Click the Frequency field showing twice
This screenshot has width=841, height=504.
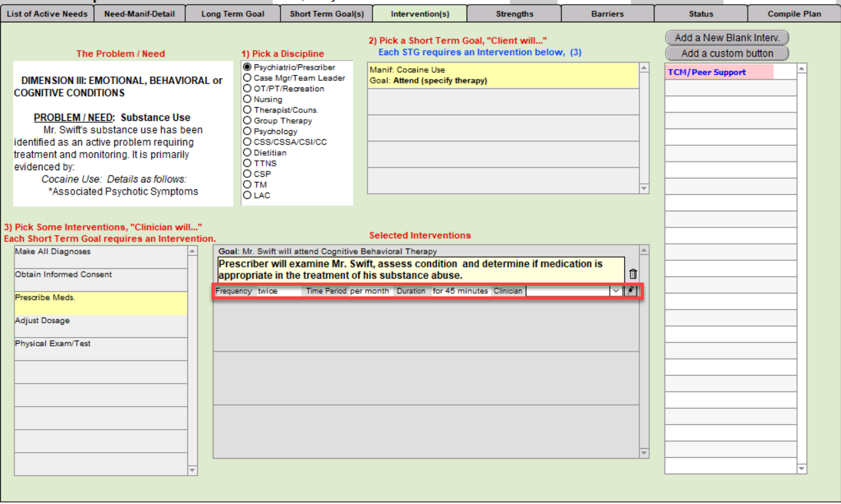278,290
